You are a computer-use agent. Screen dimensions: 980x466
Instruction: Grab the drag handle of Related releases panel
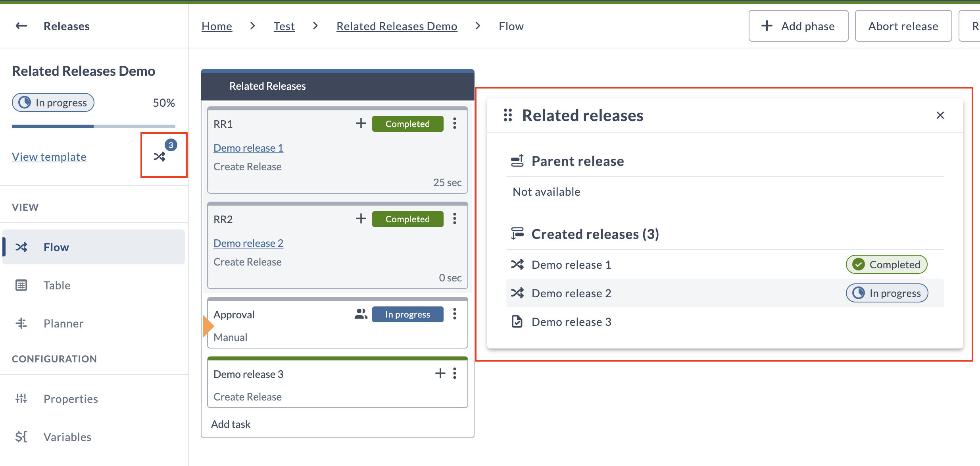point(508,115)
